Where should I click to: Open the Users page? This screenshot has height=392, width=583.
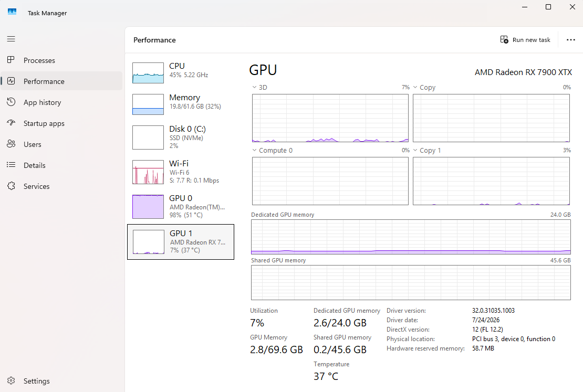[x=33, y=144]
